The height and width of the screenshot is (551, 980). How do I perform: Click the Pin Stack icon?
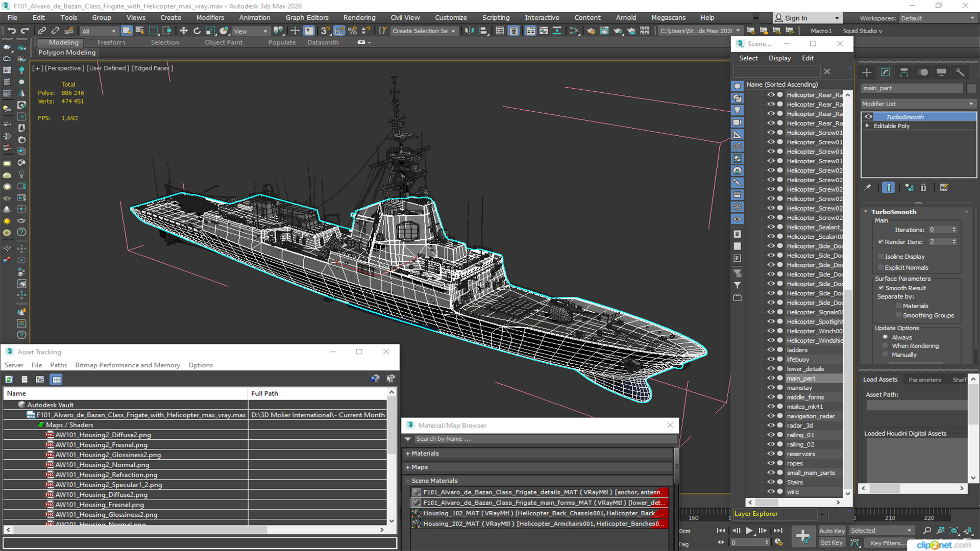(868, 188)
